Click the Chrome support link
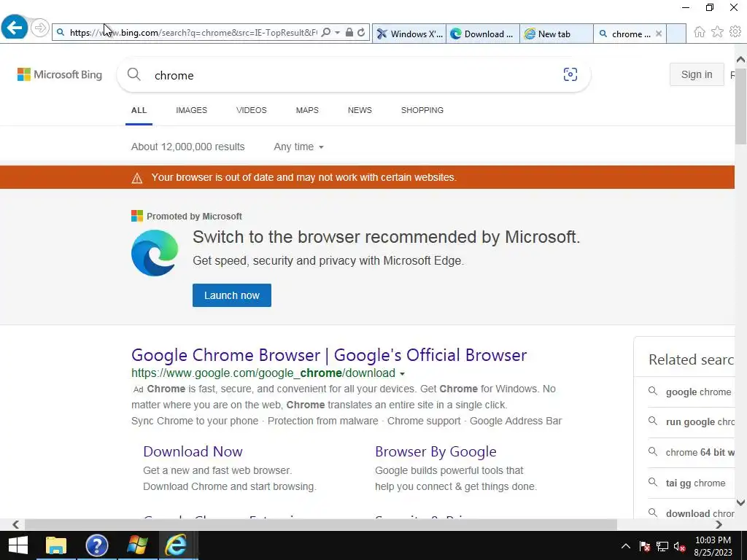Image resolution: width=747 pixels, height=560 pixels. tap(424, 421)
